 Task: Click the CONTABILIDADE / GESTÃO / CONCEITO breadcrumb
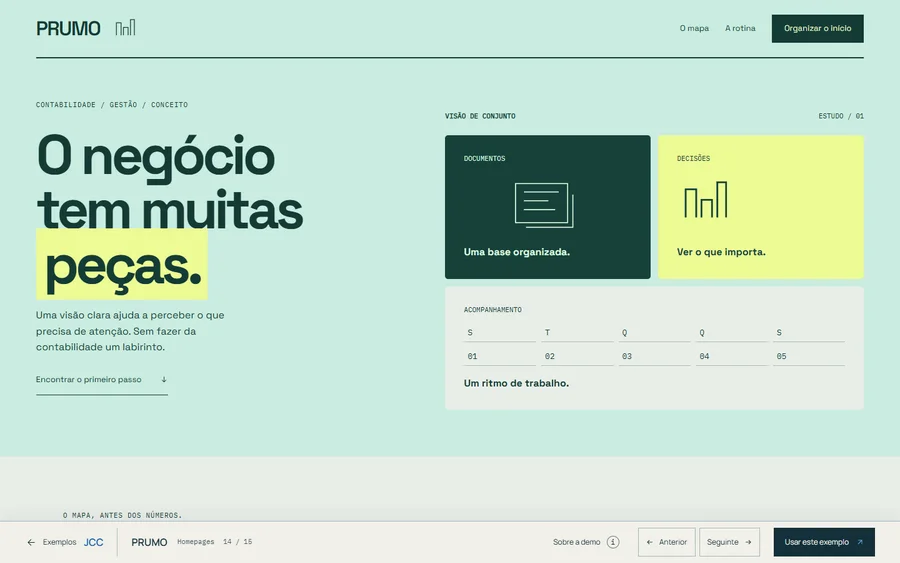pos(112,104)
